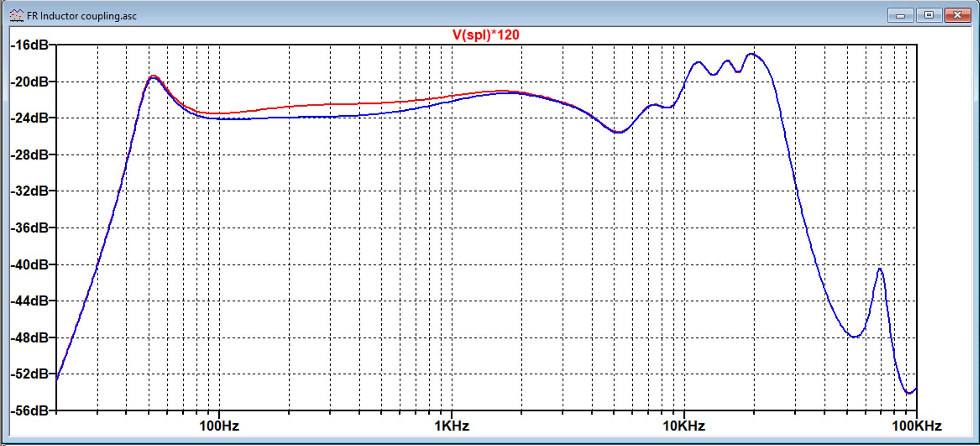Click the -48dB vertical axis label
The width and height of the screenshot is (980, 446).
30,338
